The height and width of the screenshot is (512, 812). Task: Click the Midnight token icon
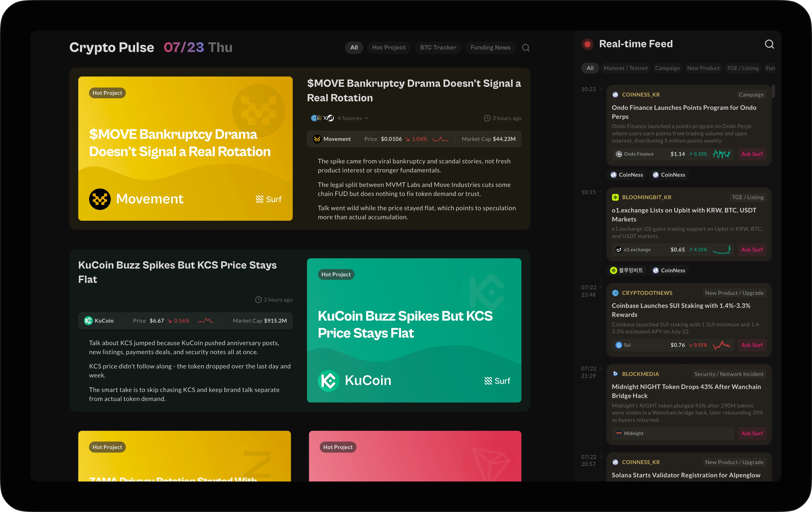pos(619,434)
